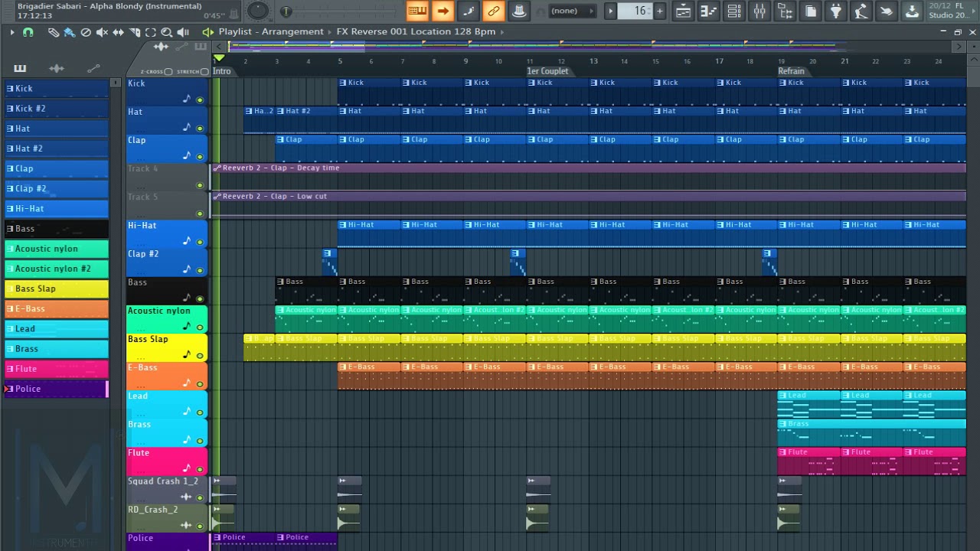Image resolution: width=980 pixels, height=551 pixels.
Task: Click the Refrain timeline marker
Action: tap(791, 71)
